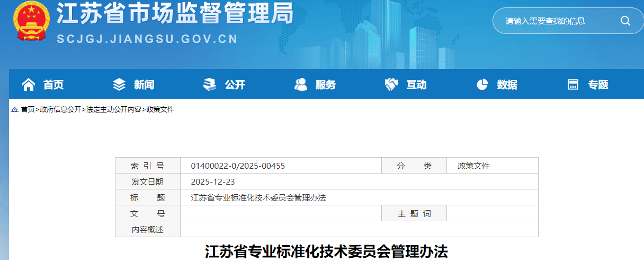Image resolution: width=644 pixels, height=260 pixels.
Task: Go to 政策文件 breadcrumb link
Action: click(160, 109)
